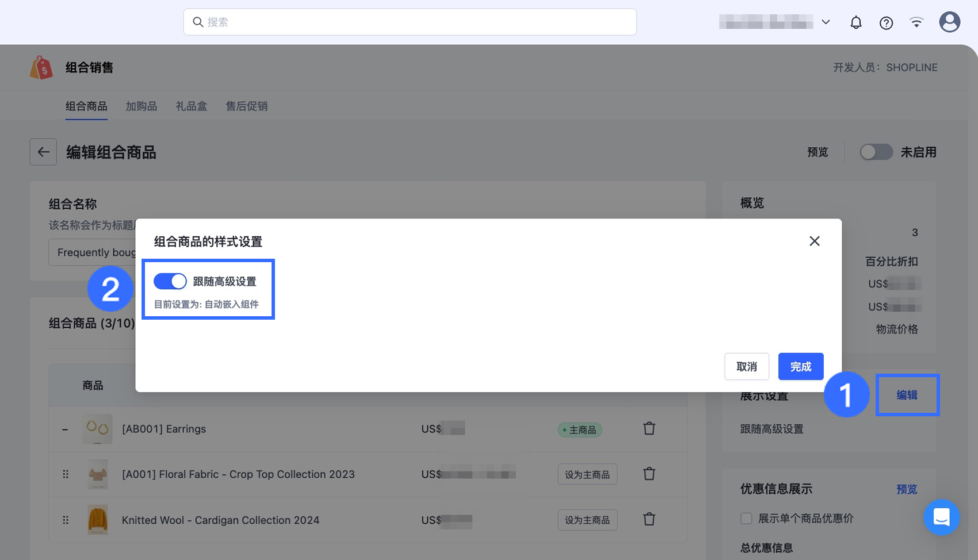Image resolution: width=978 pixels, height=560 pixels.
Task: Click the 百分比折扣 overview value
Action: (x=892, y=262)
